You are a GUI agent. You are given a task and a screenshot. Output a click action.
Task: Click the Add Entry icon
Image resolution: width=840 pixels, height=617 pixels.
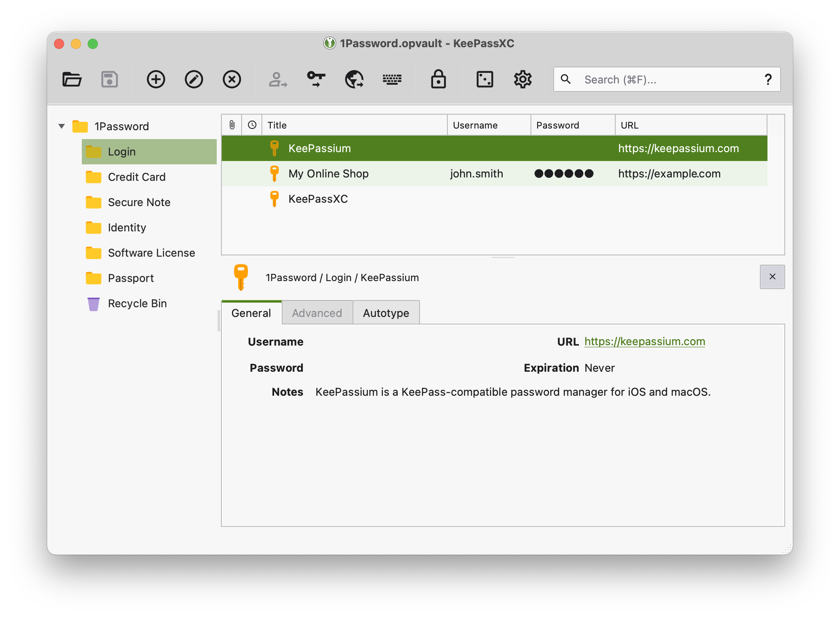(x=155, y=78)
